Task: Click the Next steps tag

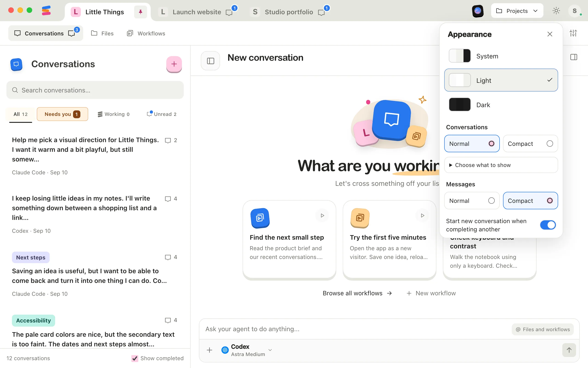Action: pos(31,258)
